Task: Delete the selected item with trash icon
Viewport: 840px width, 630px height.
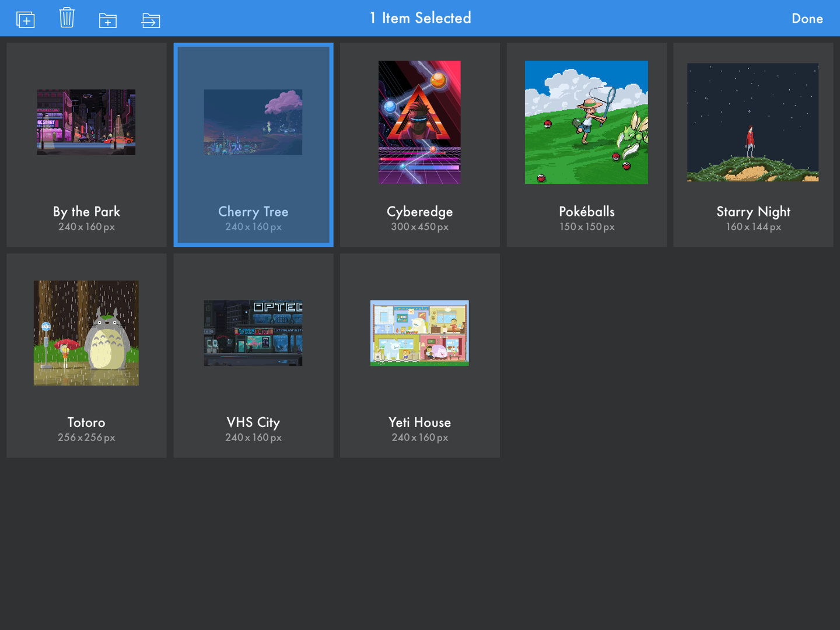Action: pyautogui.click(x=67, y=18)
